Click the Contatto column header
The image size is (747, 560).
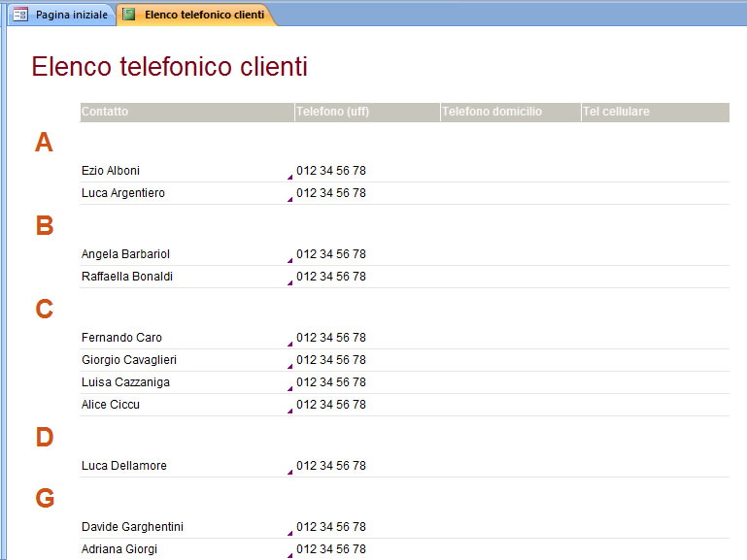(105, 112)
